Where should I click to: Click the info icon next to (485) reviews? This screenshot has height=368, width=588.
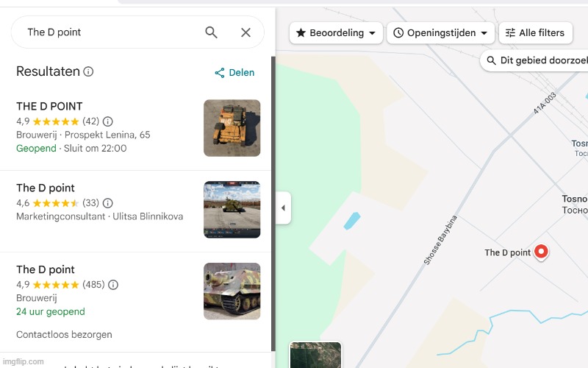coord(113,285)
